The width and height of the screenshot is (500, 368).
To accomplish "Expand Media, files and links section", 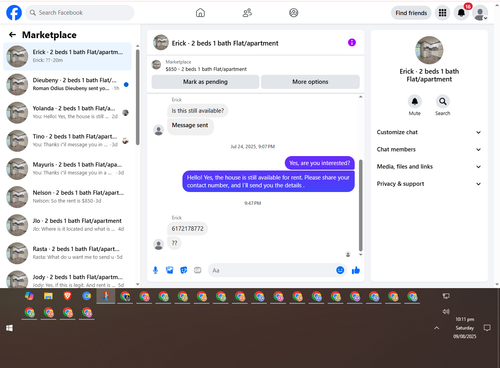I will pyautogui.click(x=429, y=167).
